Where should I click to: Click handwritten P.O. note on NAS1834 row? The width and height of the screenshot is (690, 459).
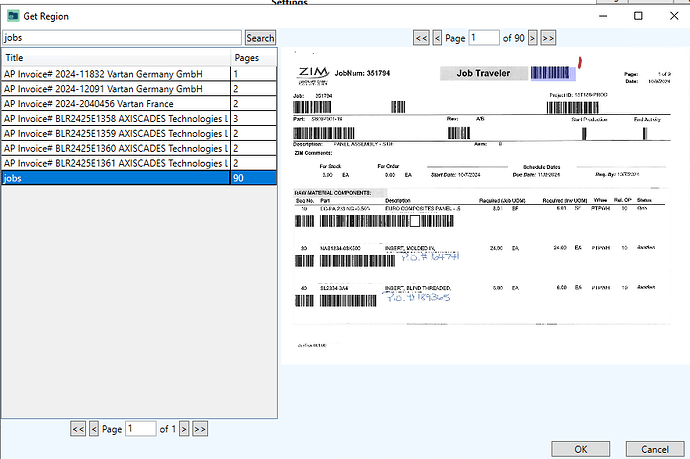click(430, 256)
